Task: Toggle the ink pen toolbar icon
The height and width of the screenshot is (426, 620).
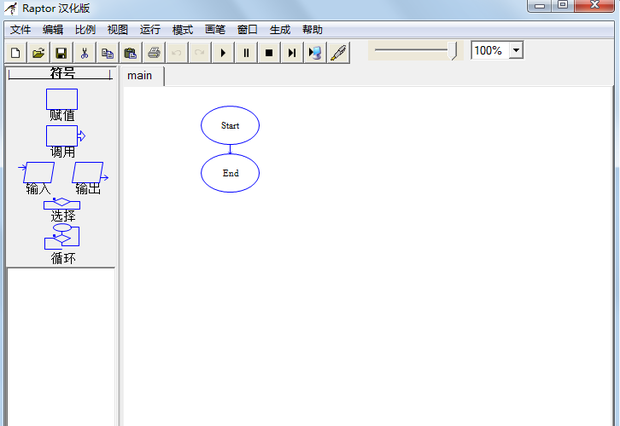Action: point(338,53)
